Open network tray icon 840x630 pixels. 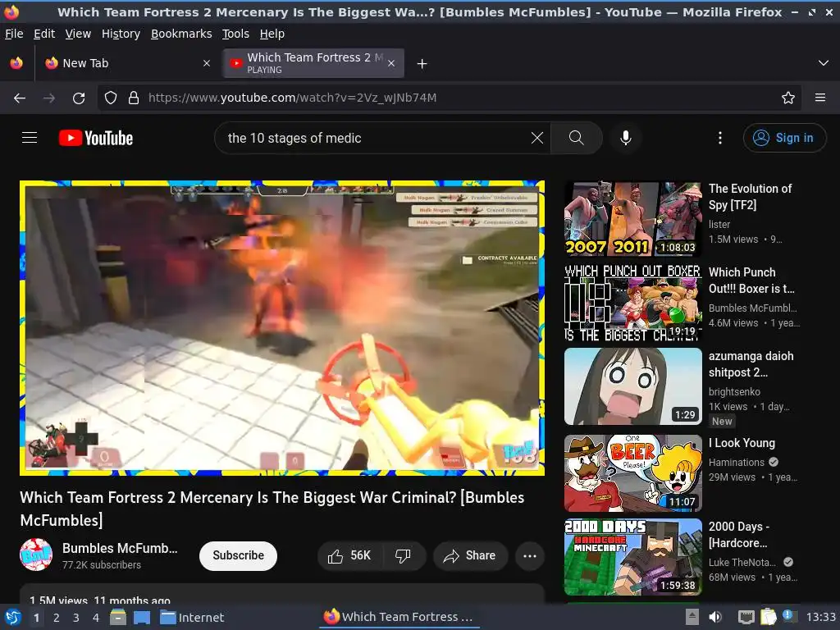point(746,617)
